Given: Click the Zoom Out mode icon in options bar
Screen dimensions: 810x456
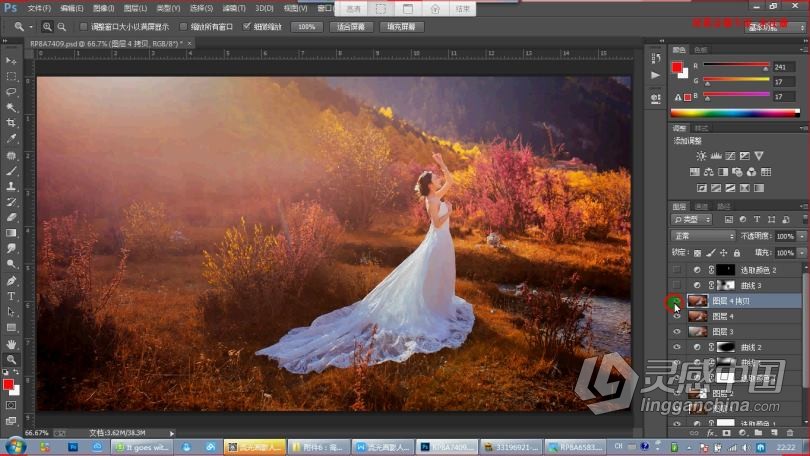Looking at the screenshot, I should (61, 26).
